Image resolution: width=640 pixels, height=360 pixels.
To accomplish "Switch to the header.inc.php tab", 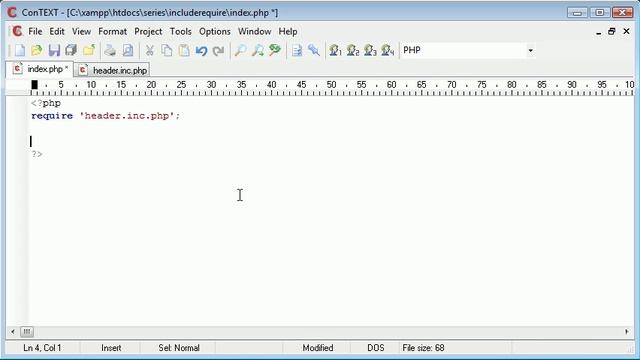I will click(112, 70).
